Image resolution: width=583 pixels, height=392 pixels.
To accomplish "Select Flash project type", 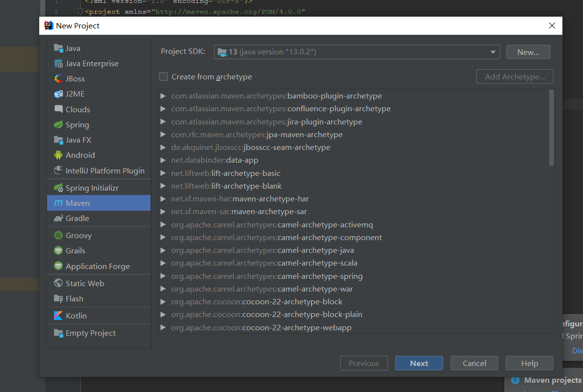I will pyautogui.click(x=99, y=299).
